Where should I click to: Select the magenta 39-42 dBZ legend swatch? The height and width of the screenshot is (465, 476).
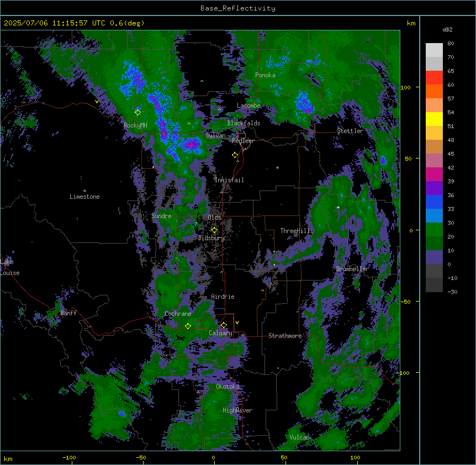434,174
